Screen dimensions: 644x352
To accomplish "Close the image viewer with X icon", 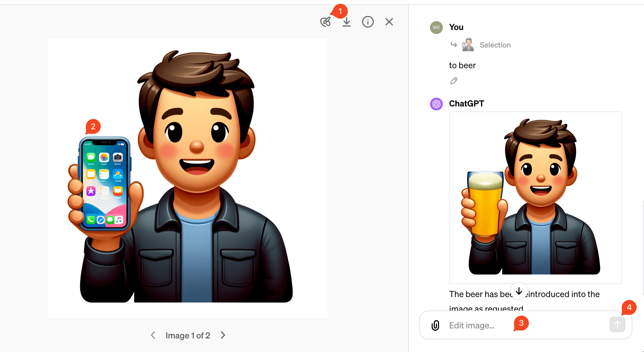I will [x=389, y=22].
